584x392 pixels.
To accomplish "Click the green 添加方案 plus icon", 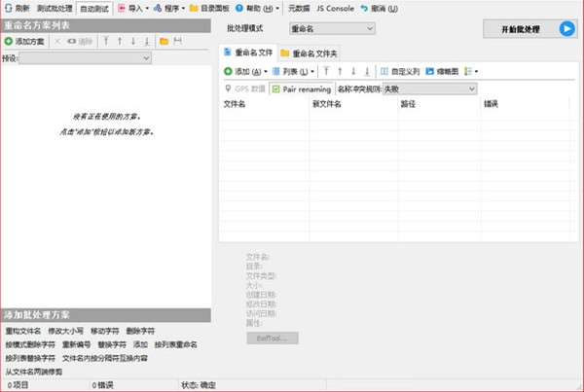I will click(x=9, y=42).
